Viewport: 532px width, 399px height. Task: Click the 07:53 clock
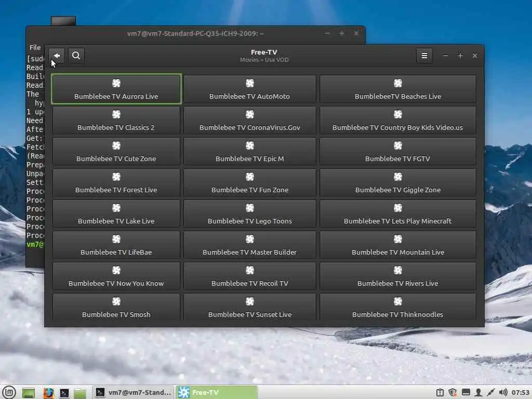point(520,393)
